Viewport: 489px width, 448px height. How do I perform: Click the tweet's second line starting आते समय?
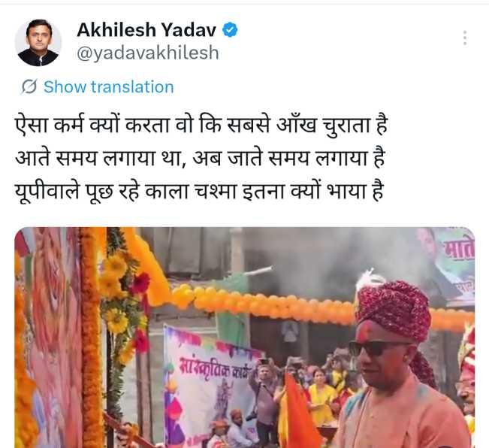[x=201, y=158]
